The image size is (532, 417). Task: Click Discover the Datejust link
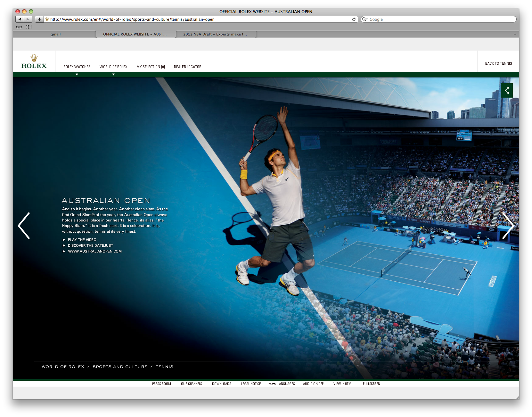pyautogui.click(x=90, y=245)
